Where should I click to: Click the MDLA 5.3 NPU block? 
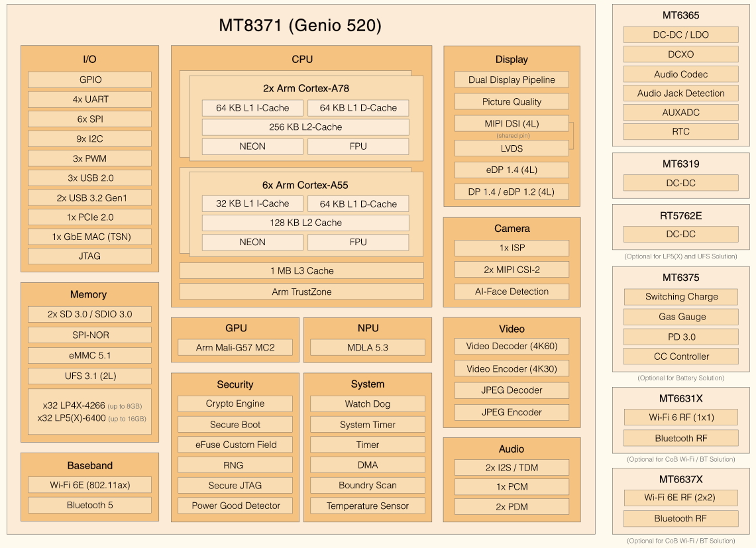pyautogui.click(x=368, y=347)
